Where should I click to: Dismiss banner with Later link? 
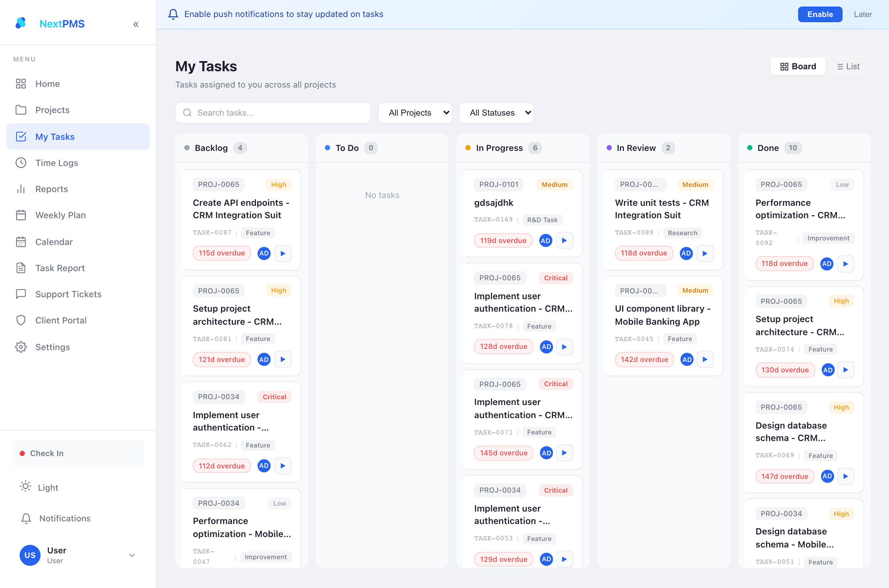click(863, 14)
